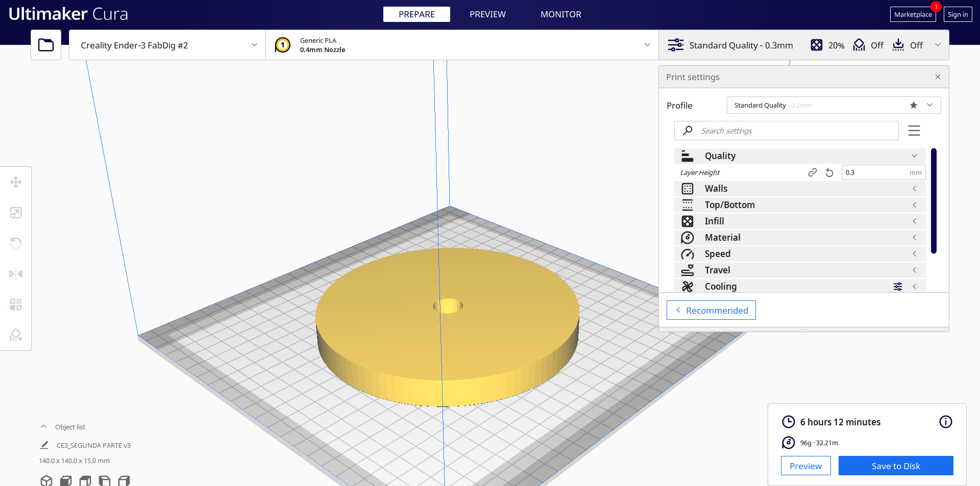Reset Layer Height with revert arrow

(829, 172)
